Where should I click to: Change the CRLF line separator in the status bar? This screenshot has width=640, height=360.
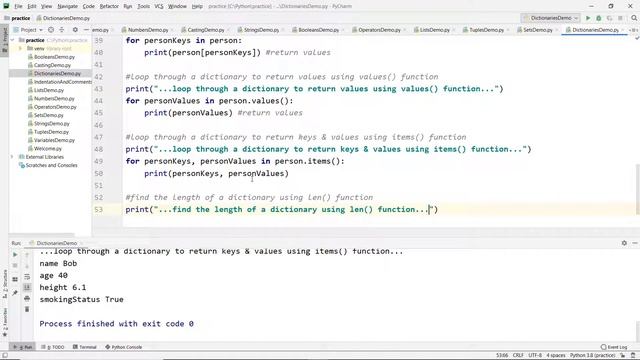[x=518, y=356]
